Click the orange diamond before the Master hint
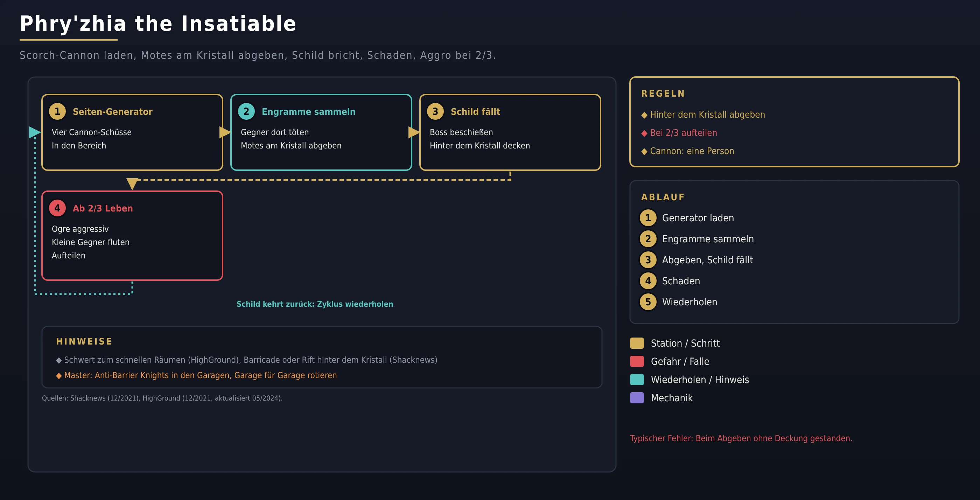Screen dimensions: 980x500 [58, 376]
